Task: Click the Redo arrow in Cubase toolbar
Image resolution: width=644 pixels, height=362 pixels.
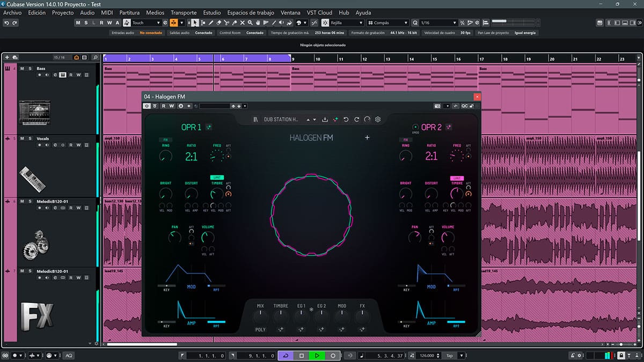Action: 15,23
